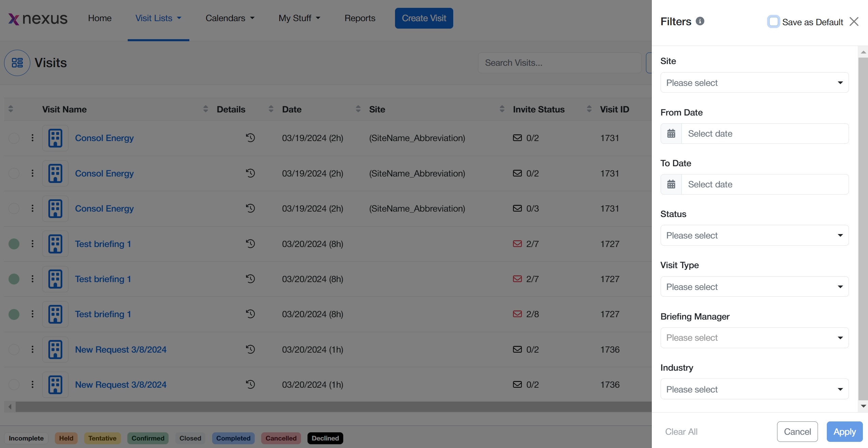The image size is (868, 448).
Task: Click the Search Visits input field
Action: (559, 63)
